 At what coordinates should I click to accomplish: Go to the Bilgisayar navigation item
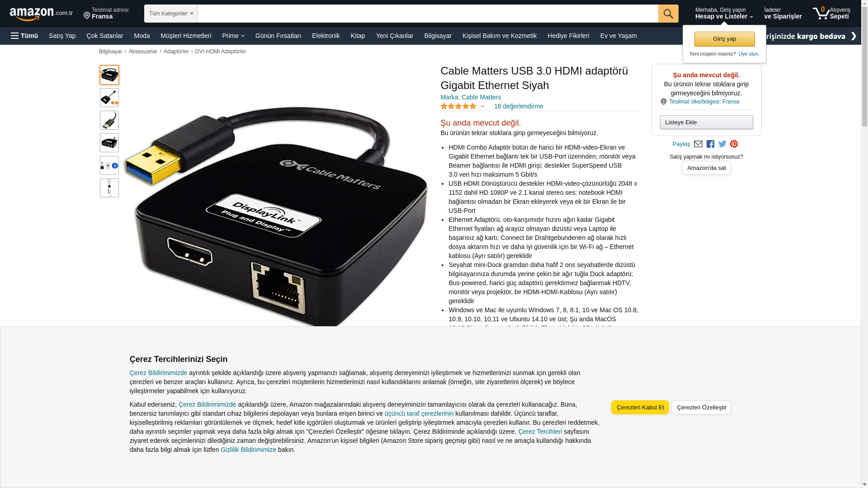438,36
